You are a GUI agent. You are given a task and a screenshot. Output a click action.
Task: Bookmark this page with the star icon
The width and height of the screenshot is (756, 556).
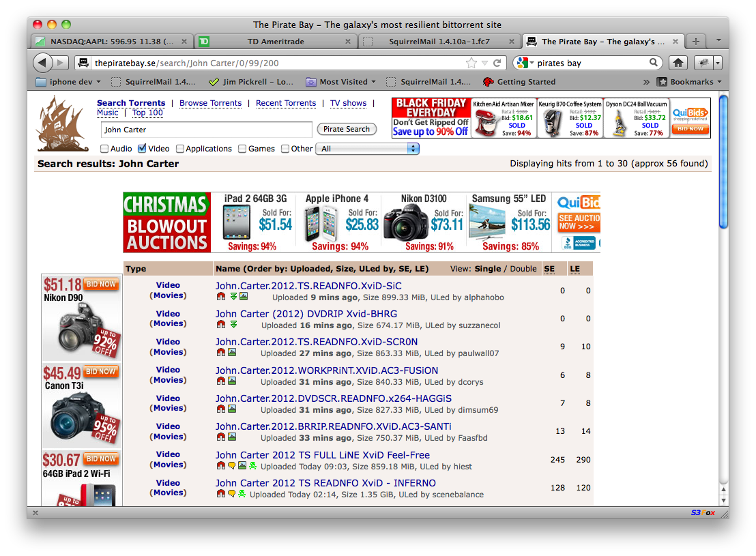[x=471, y=63]
